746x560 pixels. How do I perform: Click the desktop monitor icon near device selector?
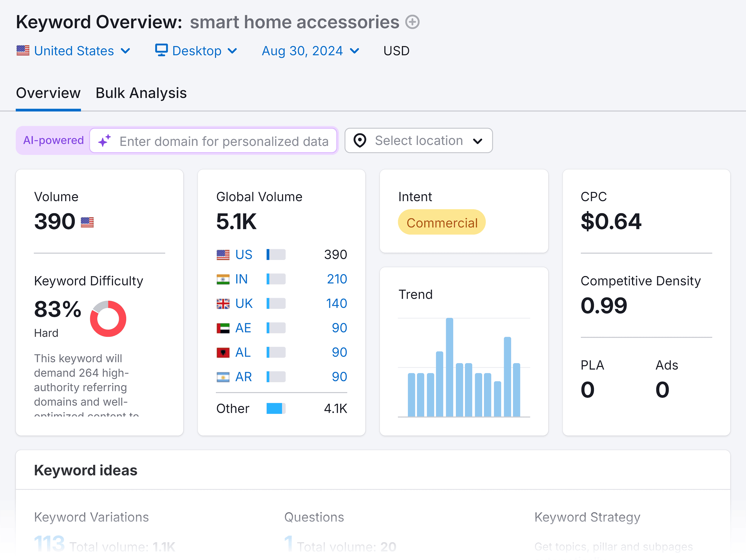point(161,50)
